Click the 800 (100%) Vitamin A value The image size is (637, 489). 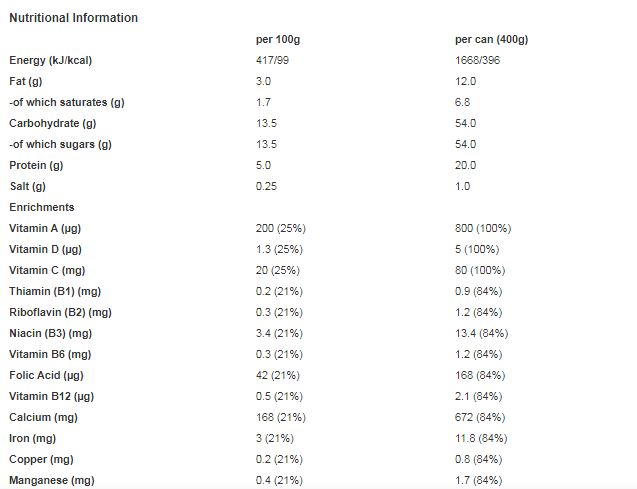(483, 228)
